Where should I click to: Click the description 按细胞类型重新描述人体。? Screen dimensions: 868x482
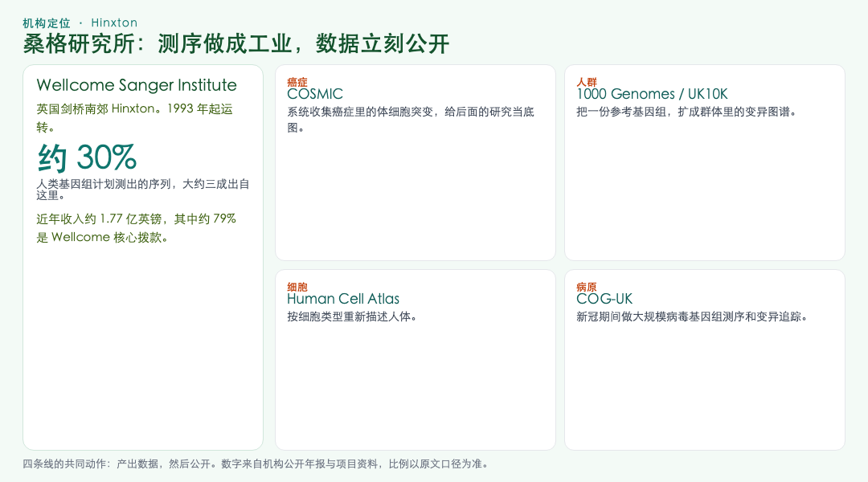click(353, 317)
